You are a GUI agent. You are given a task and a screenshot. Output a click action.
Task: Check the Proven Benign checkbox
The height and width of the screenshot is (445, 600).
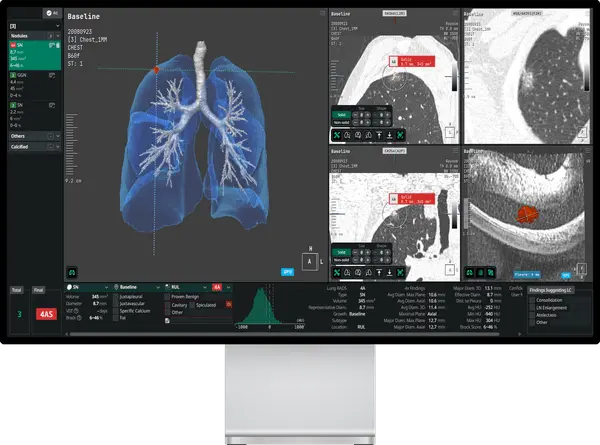167,297
